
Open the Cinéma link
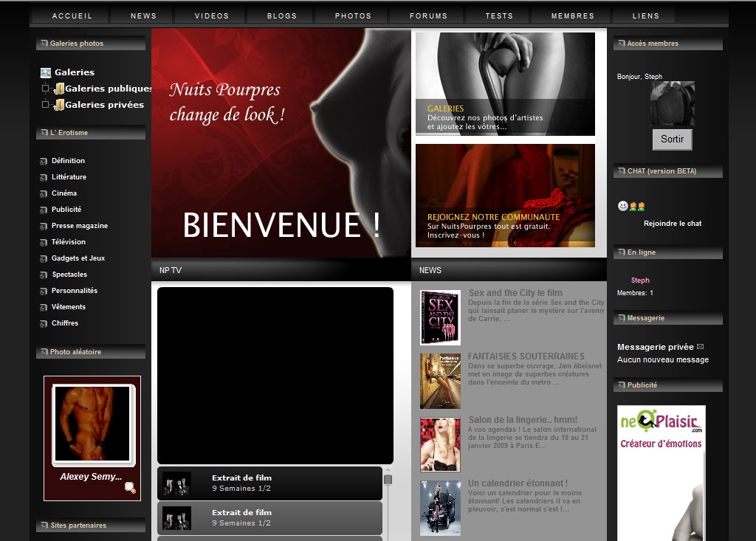click(x=64, y=193)
